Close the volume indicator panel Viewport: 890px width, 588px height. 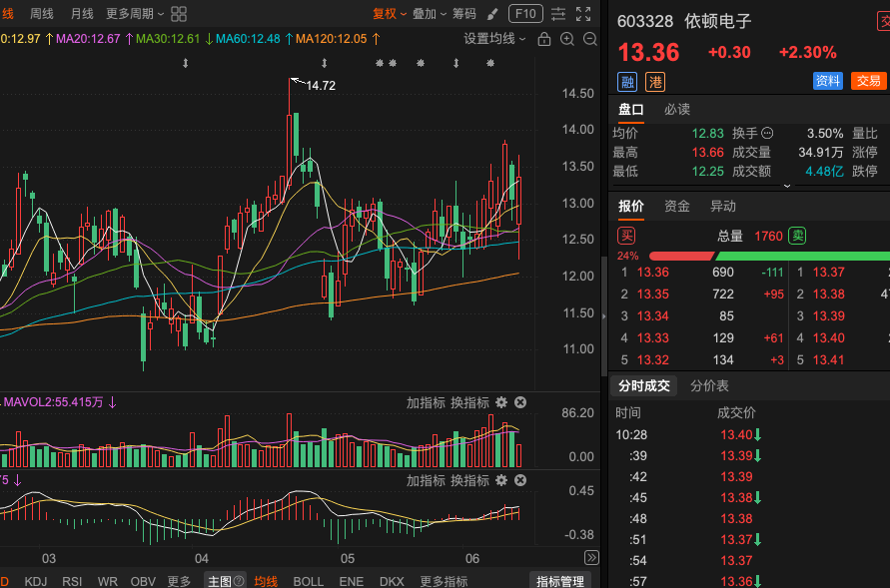[x=520, y=402]
